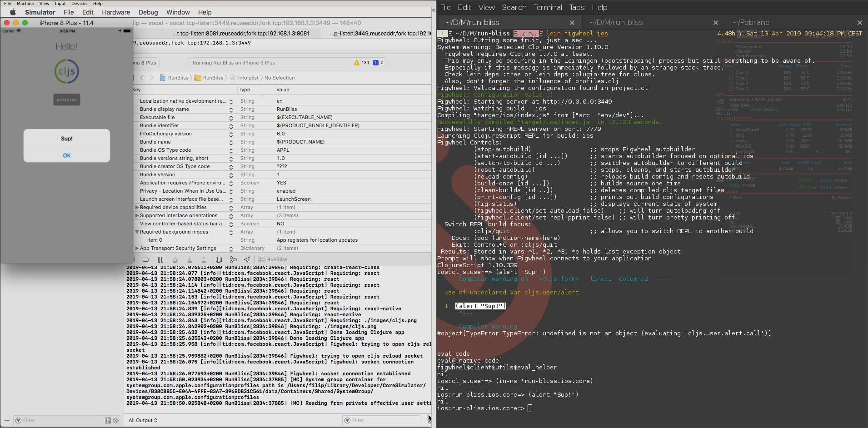
Task: Click the YES value of 'Application requires iPhone environment'
Action: 281,183
